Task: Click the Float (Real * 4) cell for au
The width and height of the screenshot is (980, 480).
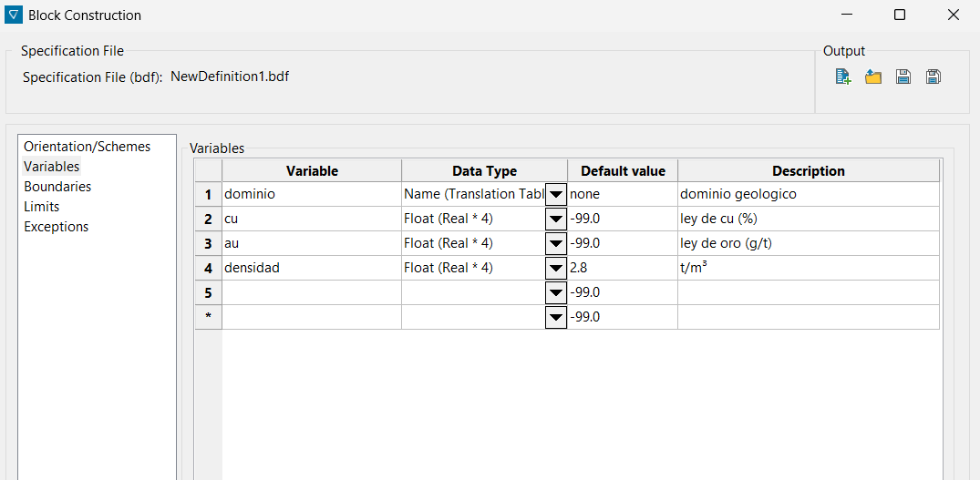Action: tap(474, 243)
